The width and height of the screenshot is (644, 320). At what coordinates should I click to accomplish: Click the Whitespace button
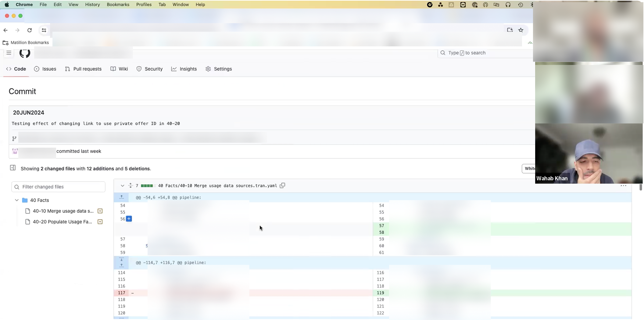(x=529, y=168)
